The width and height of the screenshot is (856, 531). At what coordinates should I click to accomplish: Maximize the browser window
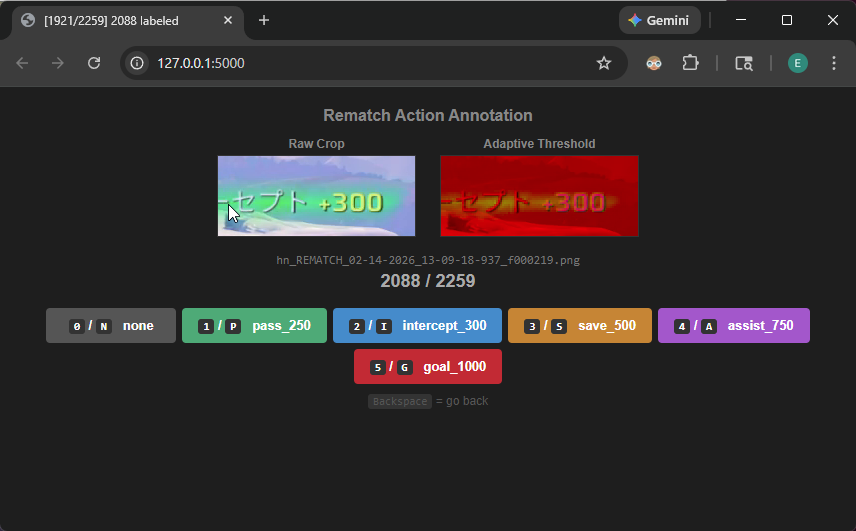(x=787, y=20)
